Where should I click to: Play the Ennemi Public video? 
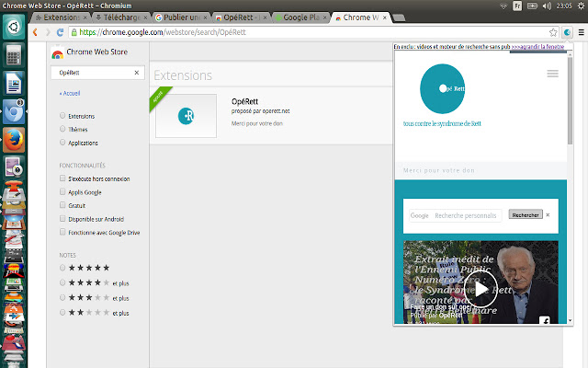coord(481,289)
